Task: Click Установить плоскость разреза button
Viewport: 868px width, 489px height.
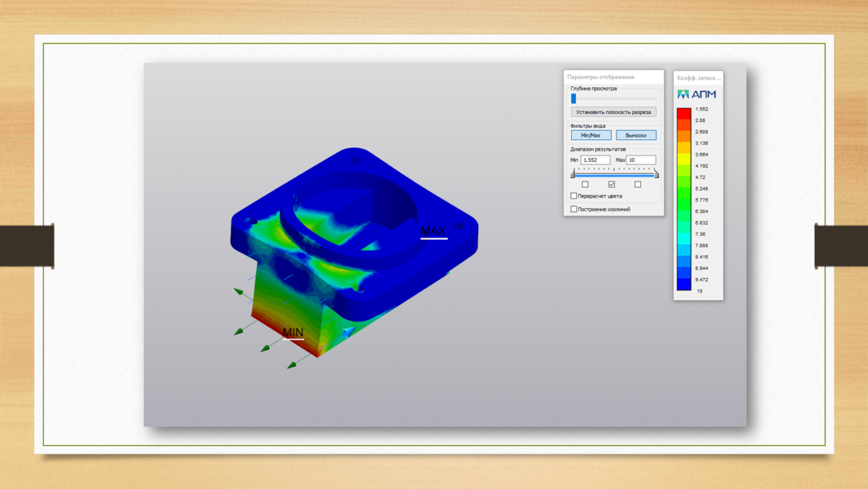Action: tap(614, 112)
